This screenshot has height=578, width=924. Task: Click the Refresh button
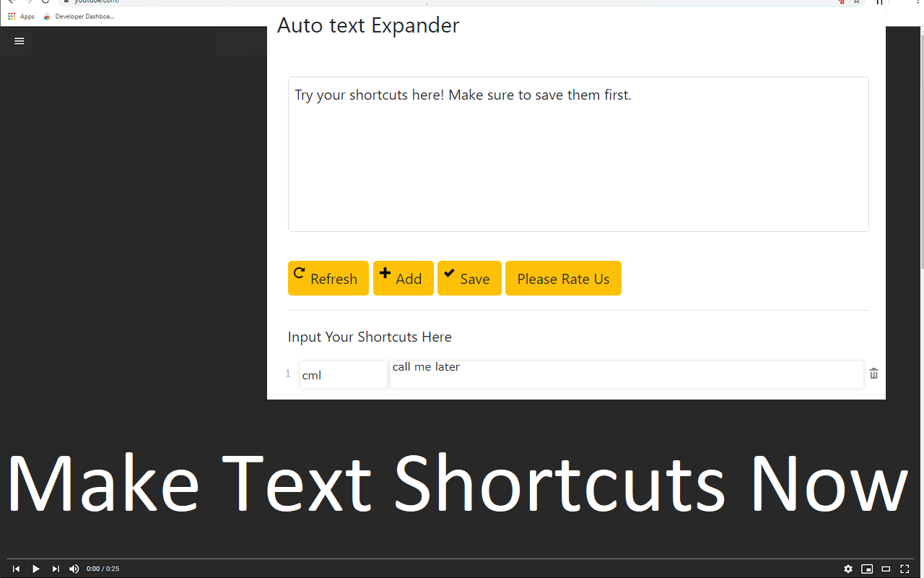tap(328, 278)
